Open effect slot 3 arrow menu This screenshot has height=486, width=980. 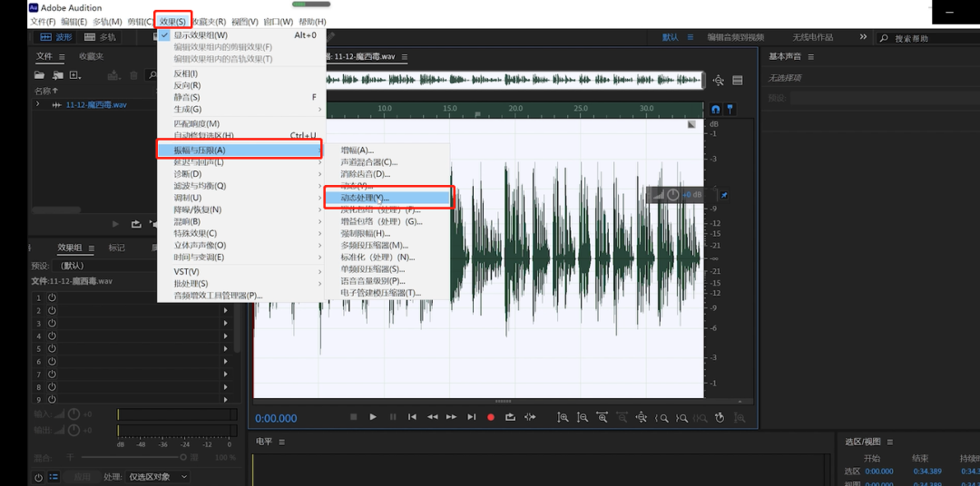tap(226, 324)
